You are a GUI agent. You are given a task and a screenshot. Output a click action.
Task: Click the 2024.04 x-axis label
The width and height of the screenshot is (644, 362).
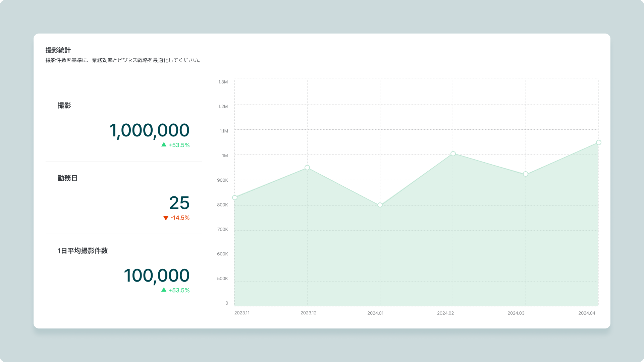[587, 313]
